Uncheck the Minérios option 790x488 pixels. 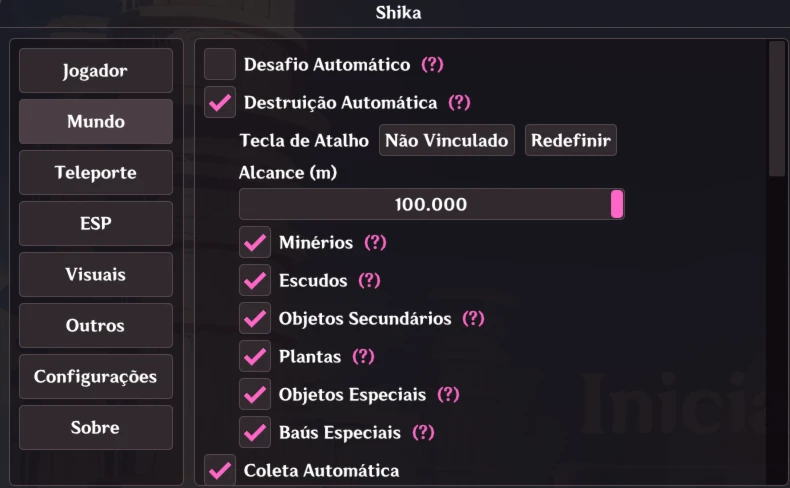[255, 242]
